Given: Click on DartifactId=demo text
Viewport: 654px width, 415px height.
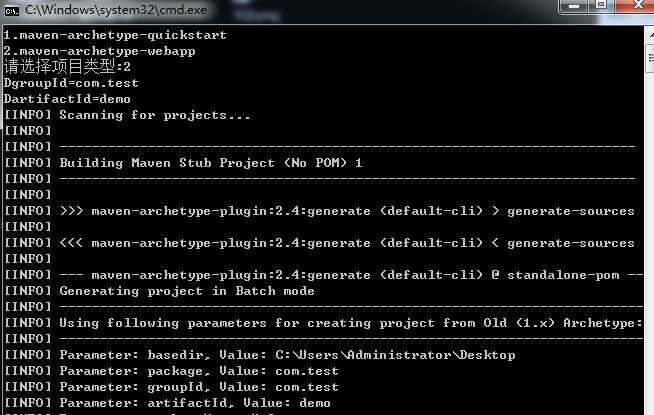Looking at the screenshot, I should click(x=67, y=99).
